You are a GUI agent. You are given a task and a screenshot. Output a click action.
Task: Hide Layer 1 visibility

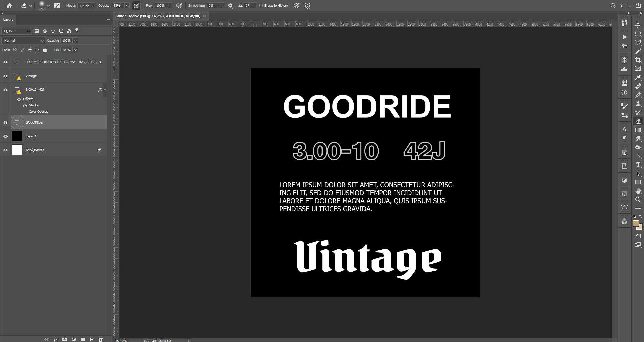click(x=5, y=136)
